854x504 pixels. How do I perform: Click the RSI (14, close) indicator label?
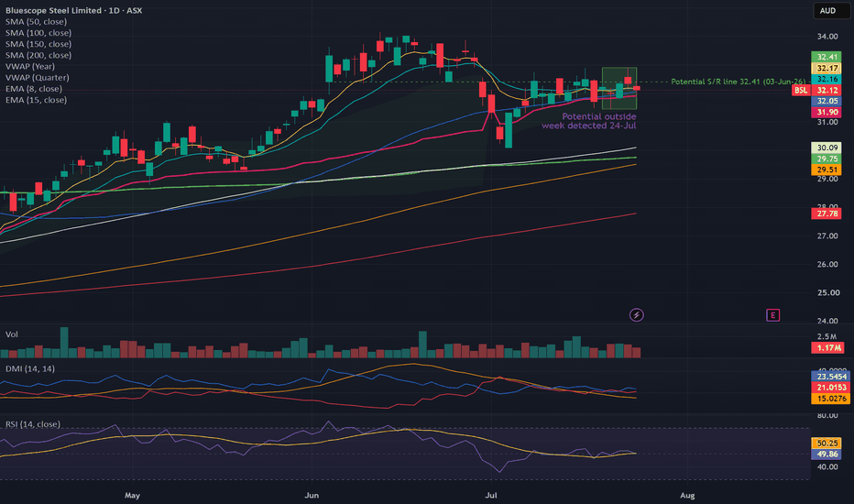(33, 424)
